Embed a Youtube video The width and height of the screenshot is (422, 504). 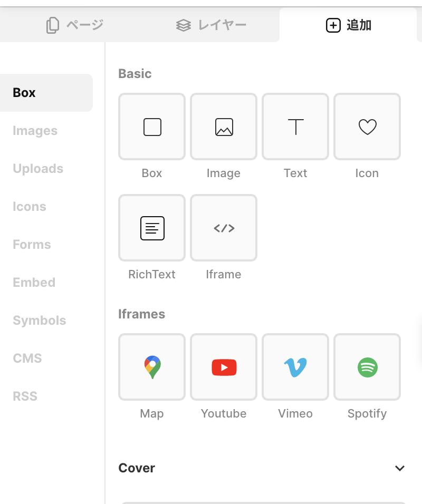click(x=224, y=367)
